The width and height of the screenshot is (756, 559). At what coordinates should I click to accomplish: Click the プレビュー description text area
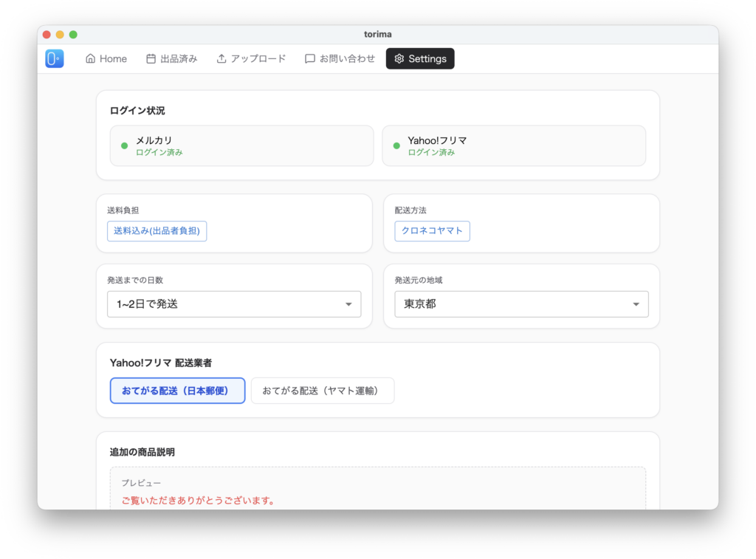point(377,491)
